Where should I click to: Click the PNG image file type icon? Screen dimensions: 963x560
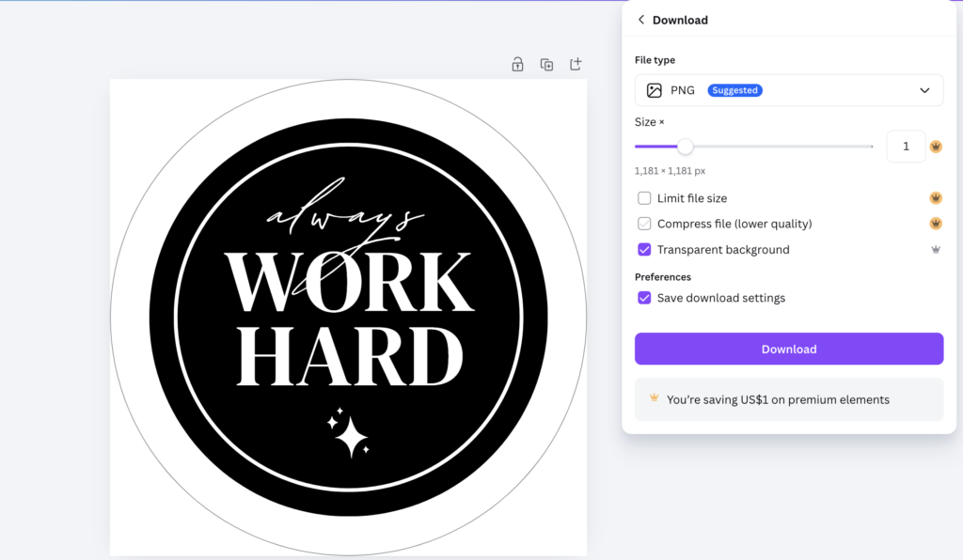(x=655, y=90)
